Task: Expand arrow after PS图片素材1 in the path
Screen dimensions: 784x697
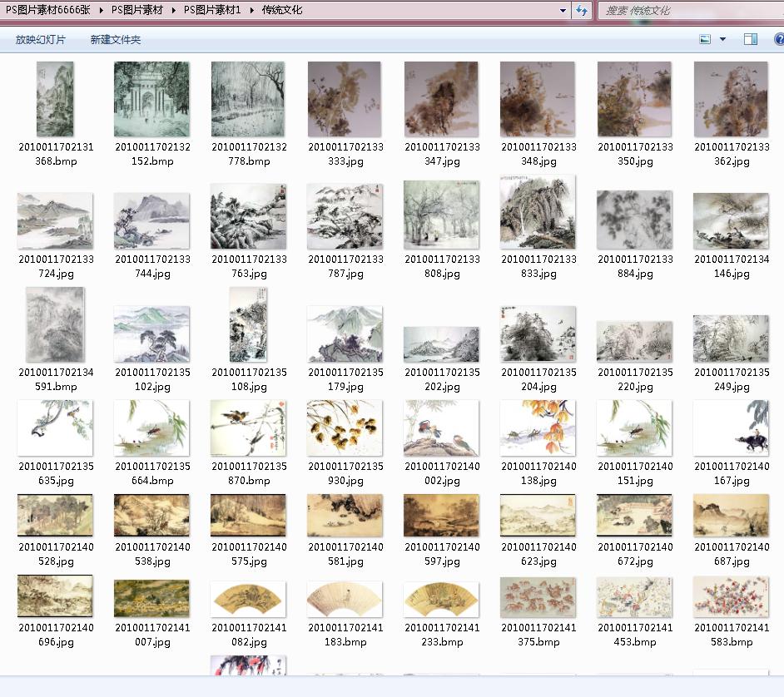Action: click(254, 11)
